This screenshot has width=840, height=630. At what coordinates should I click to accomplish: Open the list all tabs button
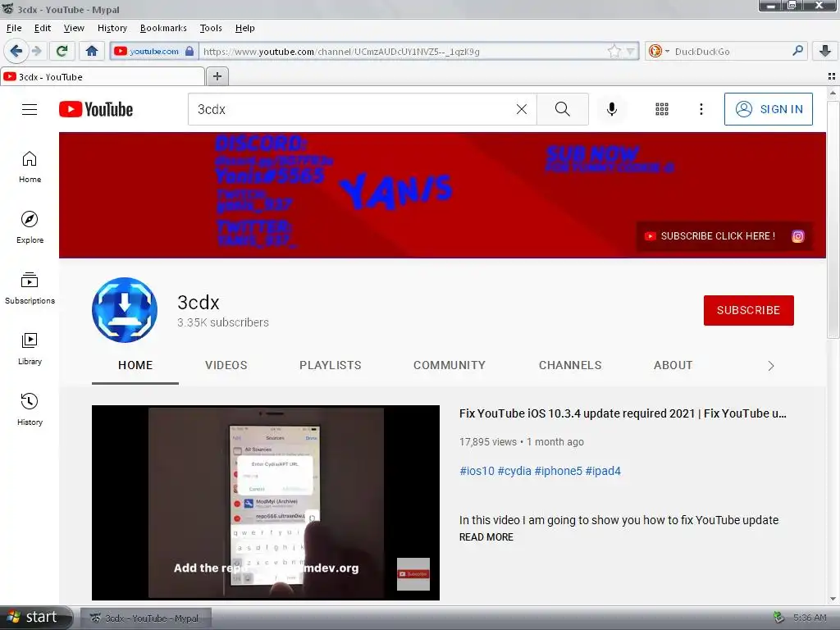click(x=832, y=76)
